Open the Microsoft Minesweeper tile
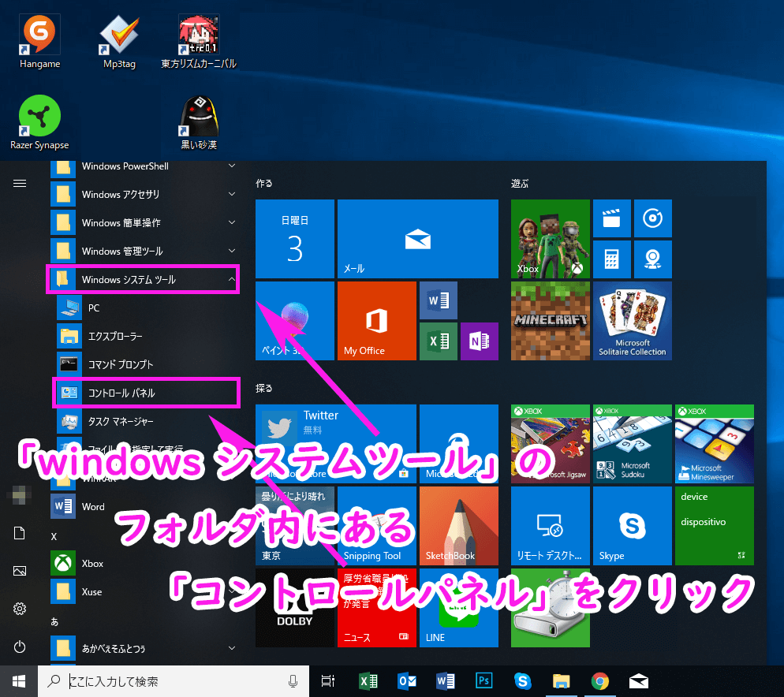Screen dimensions: 784x697 coord(715,444)
